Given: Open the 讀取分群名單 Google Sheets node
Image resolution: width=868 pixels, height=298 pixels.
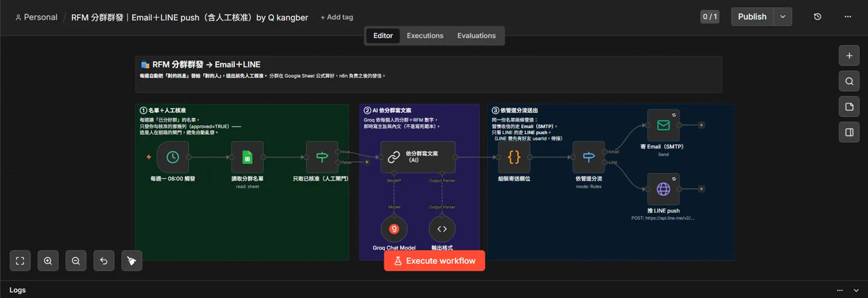Looking at the screenshot, I should (247, 157).
